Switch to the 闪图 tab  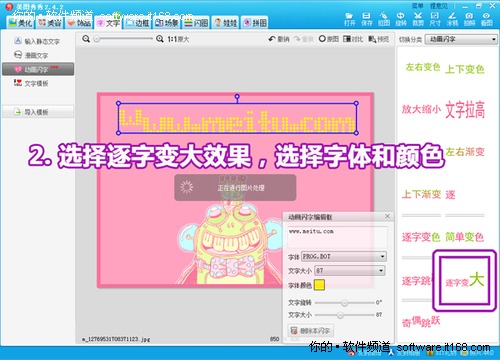[x=196, y=23]
